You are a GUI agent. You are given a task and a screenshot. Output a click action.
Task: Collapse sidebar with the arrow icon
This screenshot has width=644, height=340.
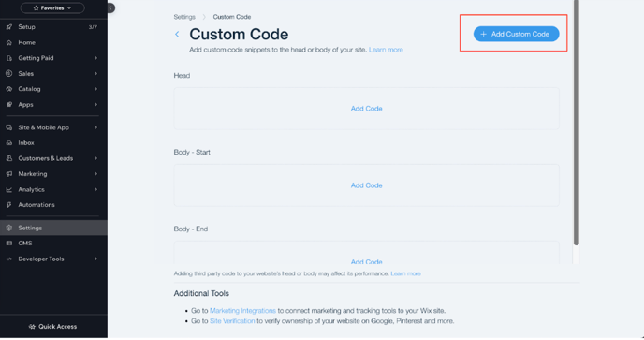[110, 7]
